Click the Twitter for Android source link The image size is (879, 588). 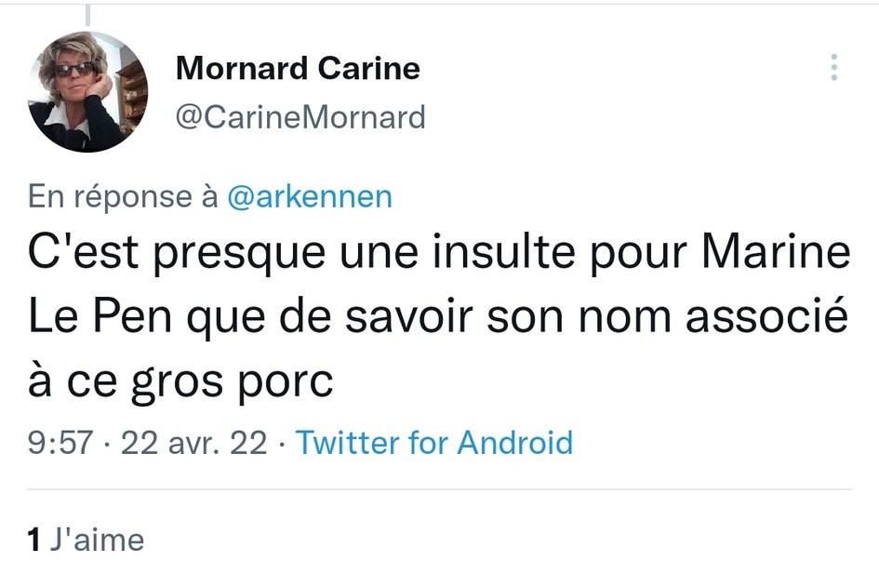coord(433,442)
